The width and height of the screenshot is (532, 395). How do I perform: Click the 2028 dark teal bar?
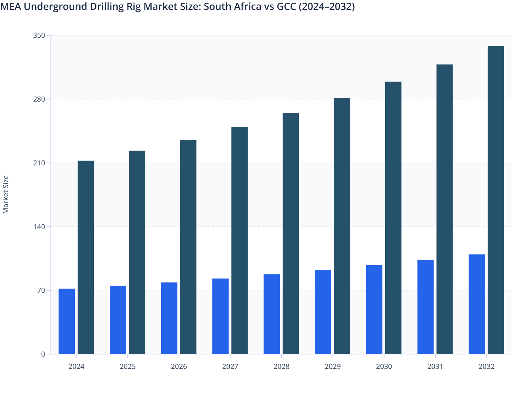(x=290, y=233)
